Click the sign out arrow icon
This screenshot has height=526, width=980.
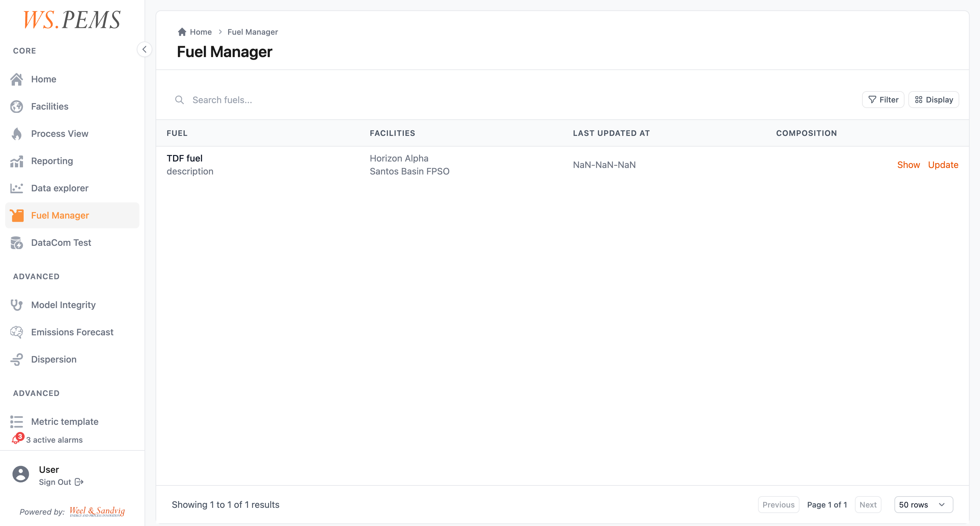tap(79, 482)
